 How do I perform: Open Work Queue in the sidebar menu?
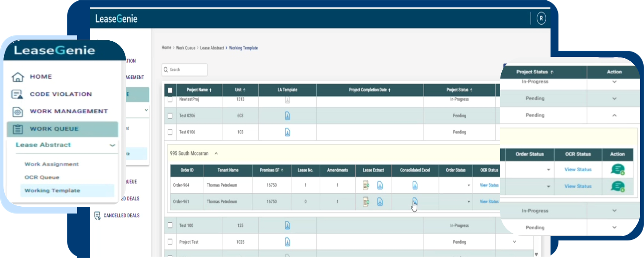coord(54,129)
